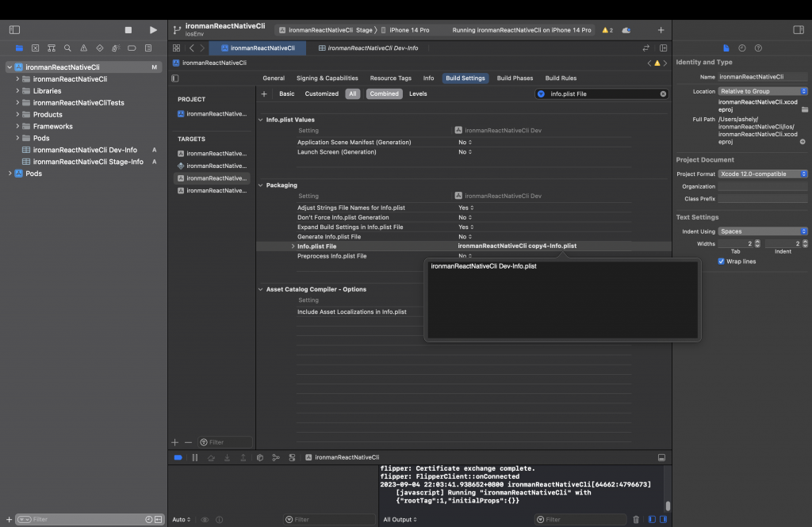Viewport: 812px width, 527px height.
Task: Toggle the Wrap lines checkbox
Action: click(x=721, y=262)
